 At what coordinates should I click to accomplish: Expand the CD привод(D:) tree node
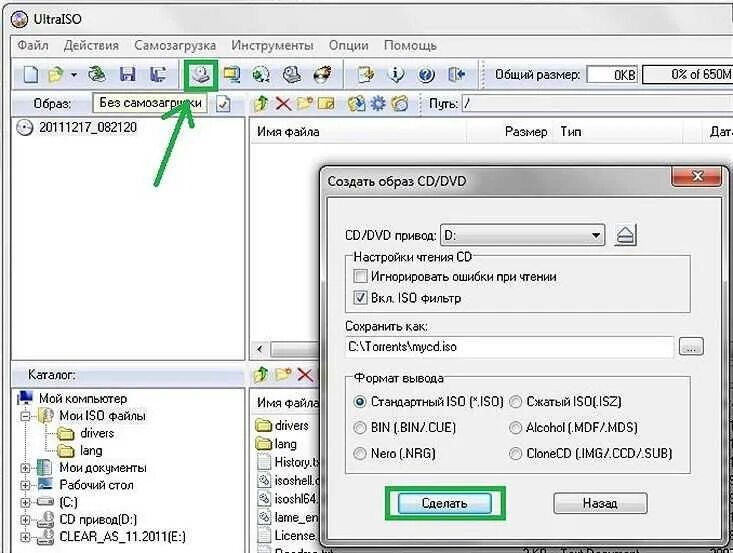click(25, 519)
